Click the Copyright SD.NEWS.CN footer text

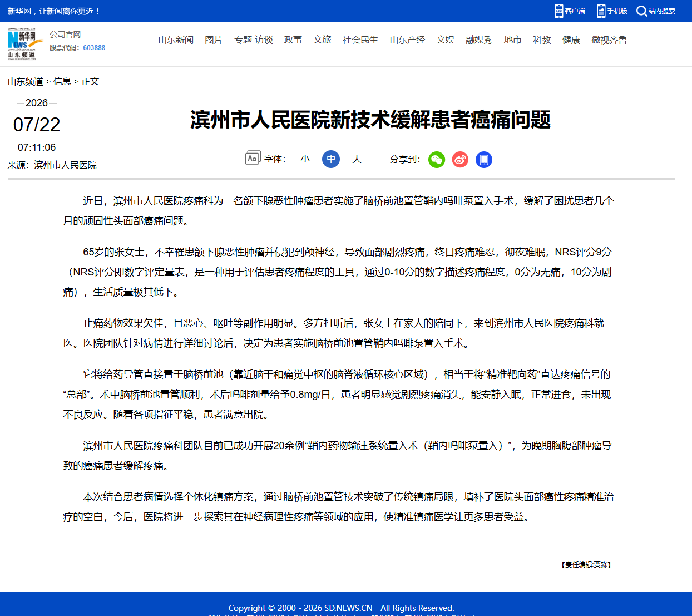(x=341, y=608)
